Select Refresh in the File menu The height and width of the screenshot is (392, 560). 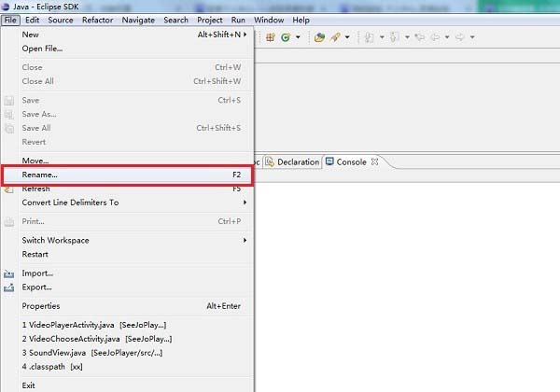click(128, 189)
